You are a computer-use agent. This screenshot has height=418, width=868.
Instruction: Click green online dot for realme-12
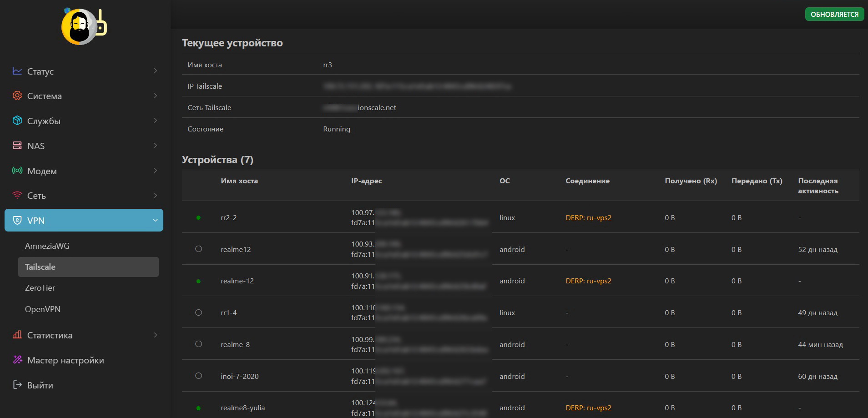click(198, 282)
